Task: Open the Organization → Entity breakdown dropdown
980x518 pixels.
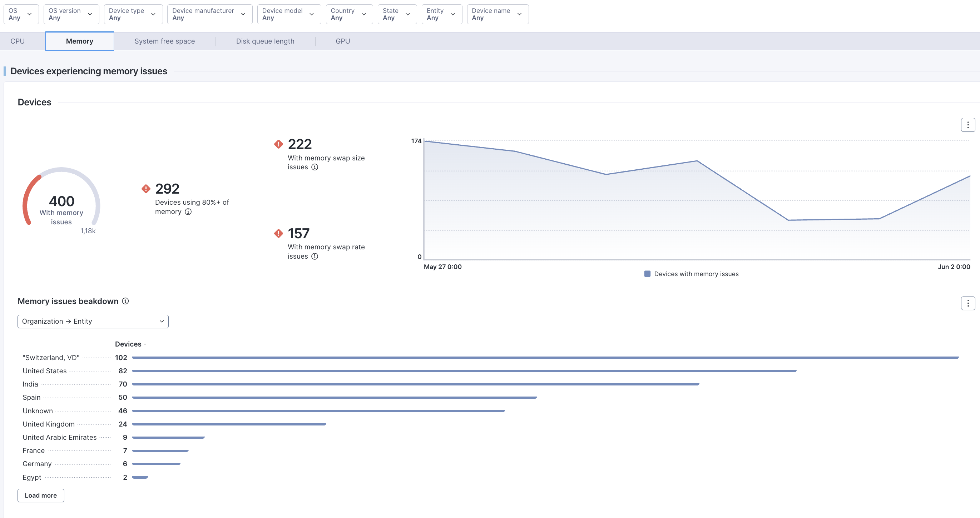Action: pos(93,322)
